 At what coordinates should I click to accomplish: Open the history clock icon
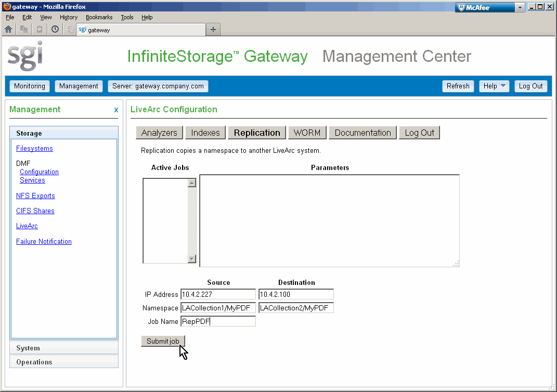[x=55, y=30]
